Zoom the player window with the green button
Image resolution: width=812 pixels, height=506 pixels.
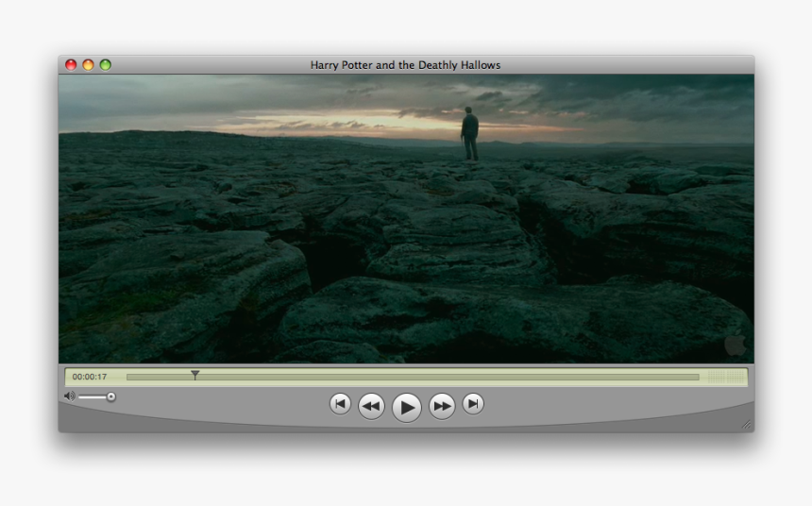[x=105, y=65]
